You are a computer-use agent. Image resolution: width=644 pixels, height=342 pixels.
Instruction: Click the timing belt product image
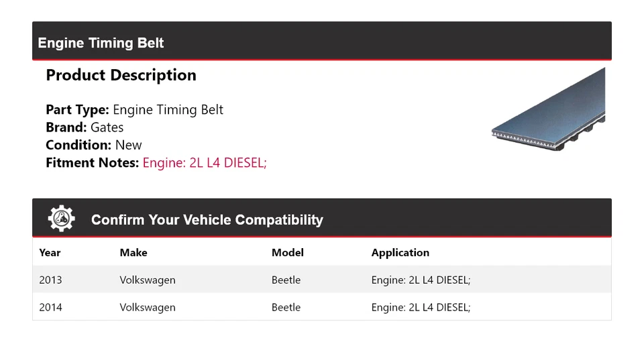tap(548, 110)
